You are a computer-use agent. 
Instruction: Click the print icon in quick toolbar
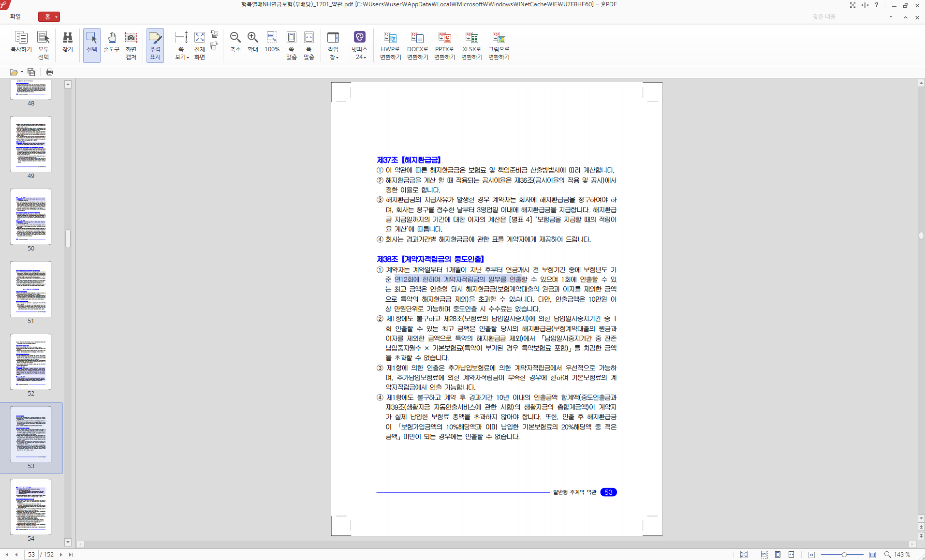point(50,72)
